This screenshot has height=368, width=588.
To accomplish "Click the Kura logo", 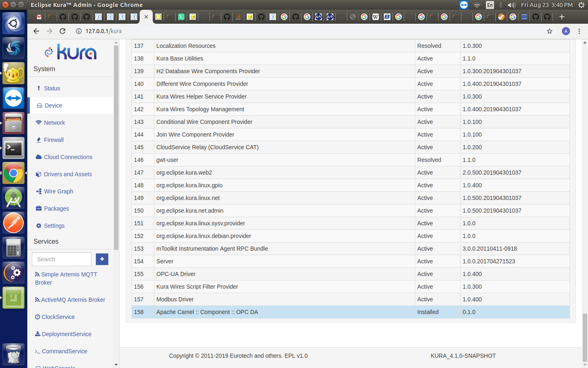I will point(71,52).
